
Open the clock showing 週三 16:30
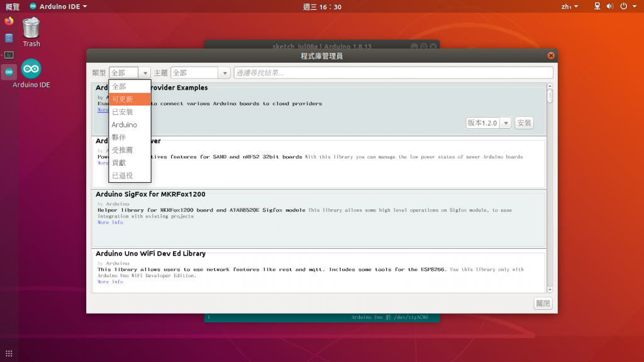pos(322,6)
